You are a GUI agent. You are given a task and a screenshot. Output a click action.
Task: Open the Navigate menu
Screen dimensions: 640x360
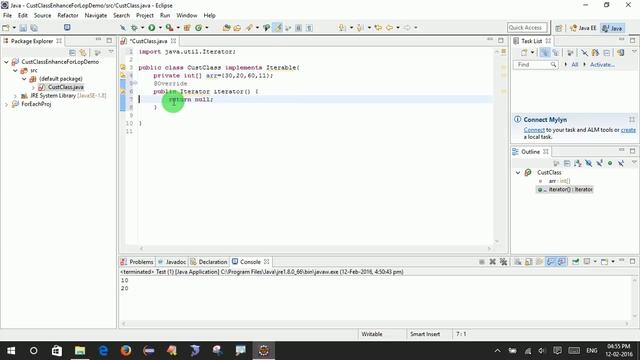tap(96, 15)
